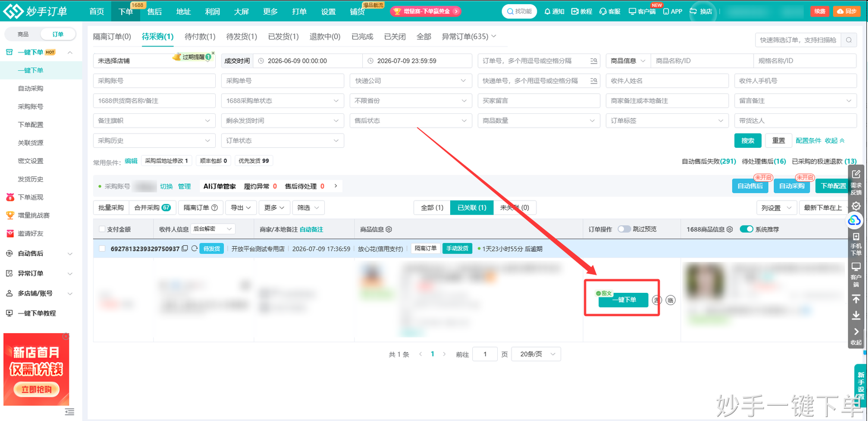Click the 隔离订单 help question icon
The height and width of the screenshot is (421, 868).
(214, 208)
